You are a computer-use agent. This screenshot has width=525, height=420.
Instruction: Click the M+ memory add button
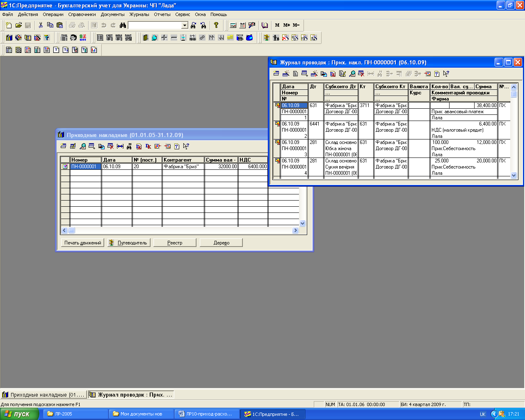[x=287, y=25]
